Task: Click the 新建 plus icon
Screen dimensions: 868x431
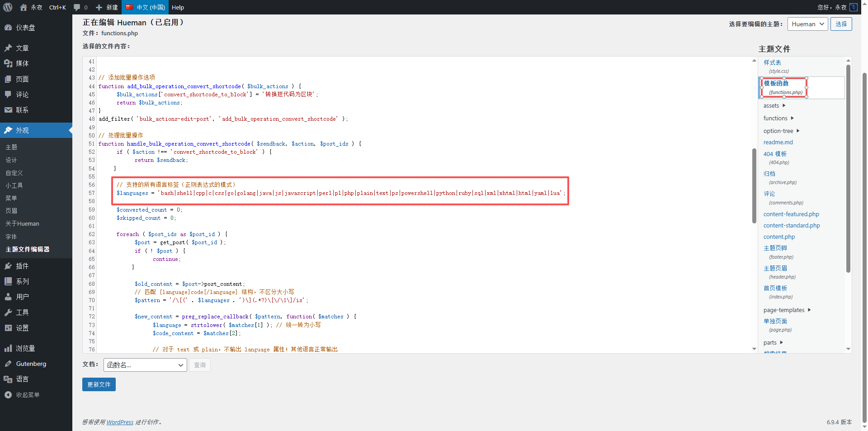Action: click(99, 7)
